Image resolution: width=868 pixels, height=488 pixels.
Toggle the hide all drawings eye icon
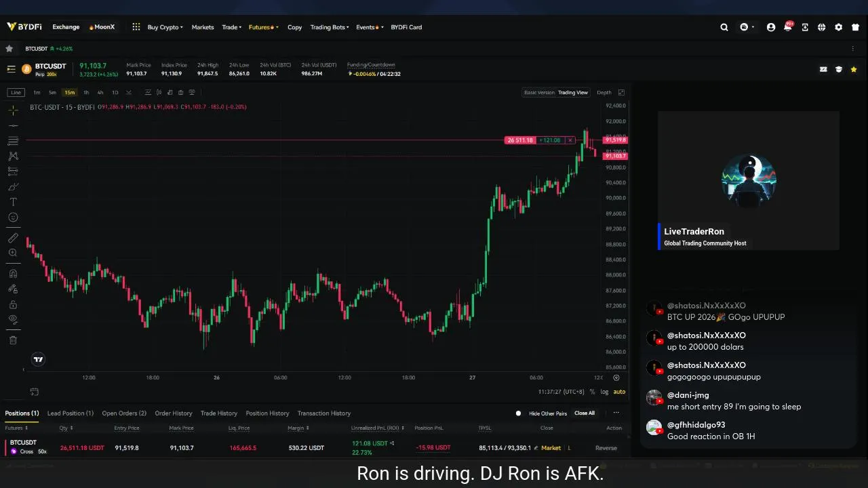click(x=13, y=320)
